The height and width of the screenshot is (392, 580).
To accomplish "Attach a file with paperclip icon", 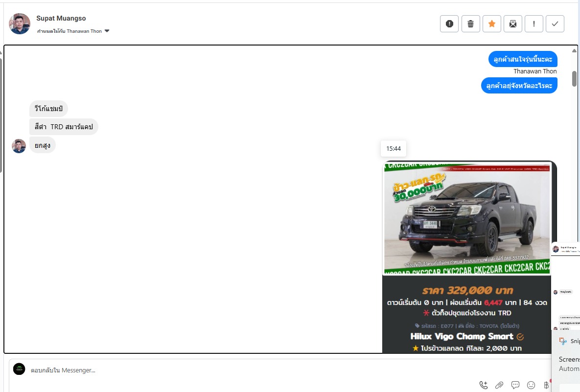I will click(499, 385).
